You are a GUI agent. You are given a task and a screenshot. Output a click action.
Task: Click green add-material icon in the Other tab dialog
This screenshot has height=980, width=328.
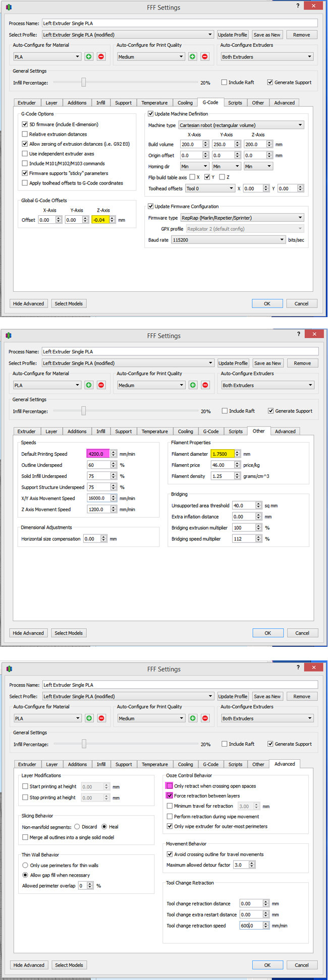coord(89,385)
